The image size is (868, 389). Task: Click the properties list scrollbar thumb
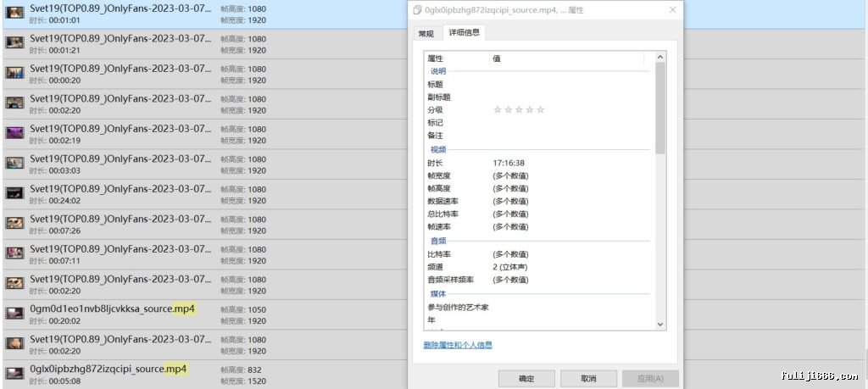[659, 108]
